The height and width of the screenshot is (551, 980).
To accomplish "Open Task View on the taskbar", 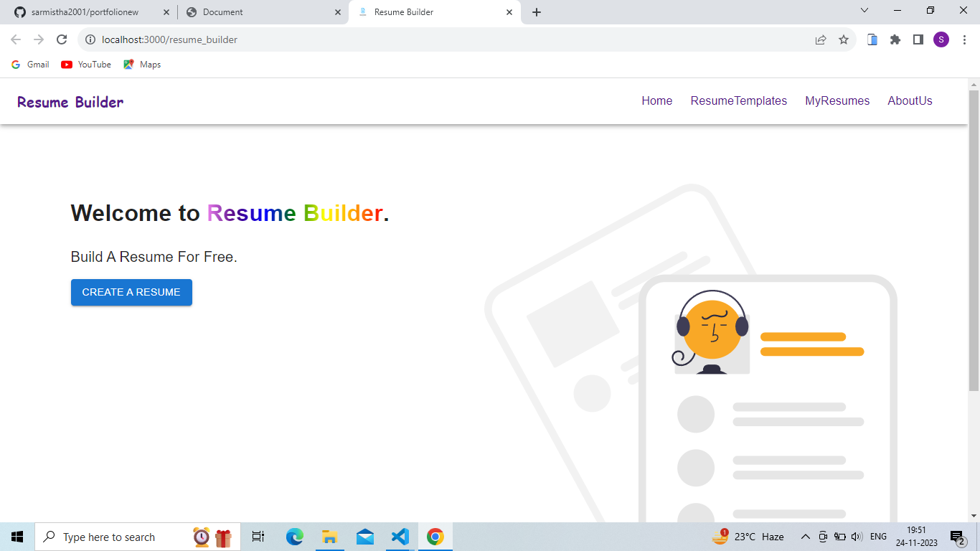I will tap(258, 537).
